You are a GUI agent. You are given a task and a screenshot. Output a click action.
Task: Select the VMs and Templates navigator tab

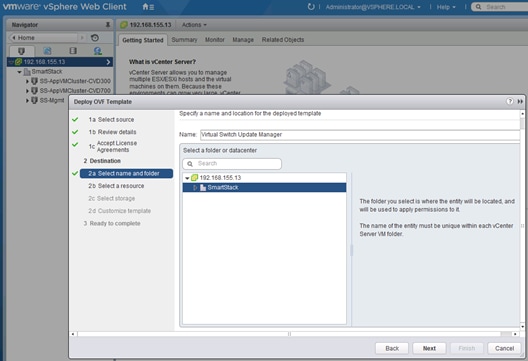coord(47,51)
